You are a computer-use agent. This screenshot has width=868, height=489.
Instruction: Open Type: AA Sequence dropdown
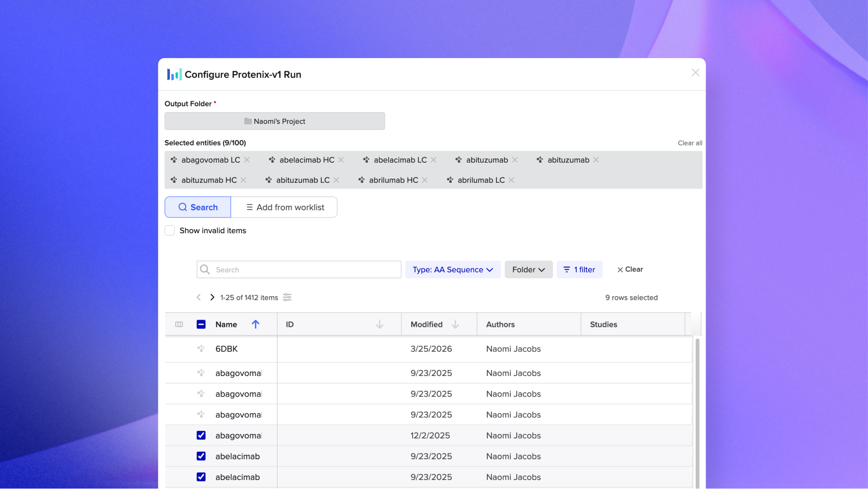coord(453,269)
